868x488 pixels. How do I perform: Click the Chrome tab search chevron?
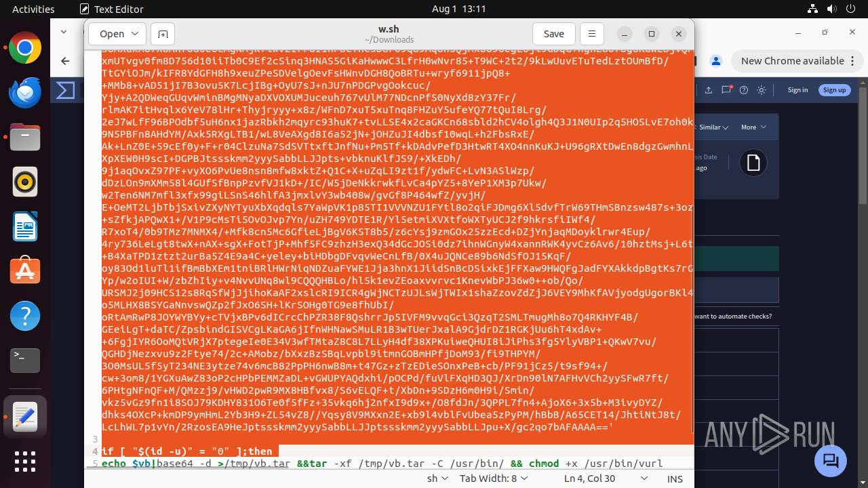click(x=64, y=32)
